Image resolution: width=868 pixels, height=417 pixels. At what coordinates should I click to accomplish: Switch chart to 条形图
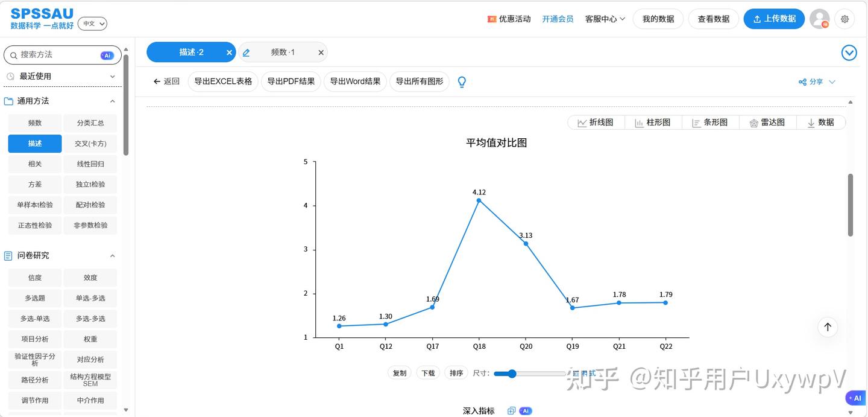710,123
